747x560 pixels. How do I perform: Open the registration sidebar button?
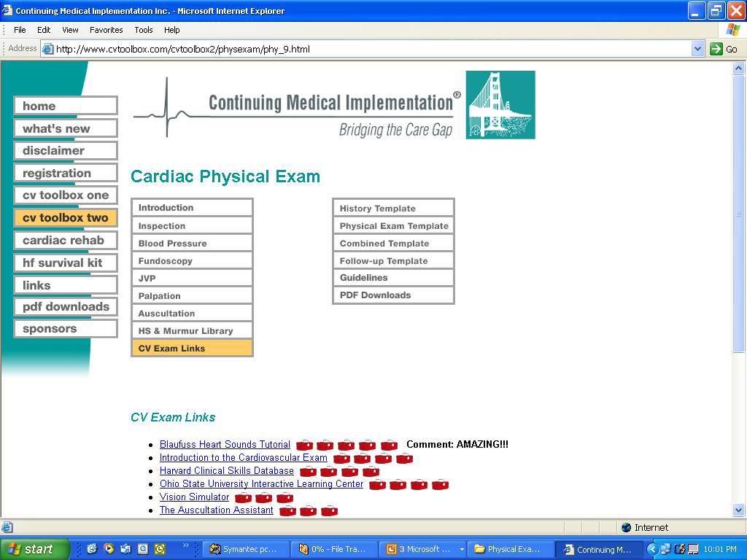tap(65, 173)
